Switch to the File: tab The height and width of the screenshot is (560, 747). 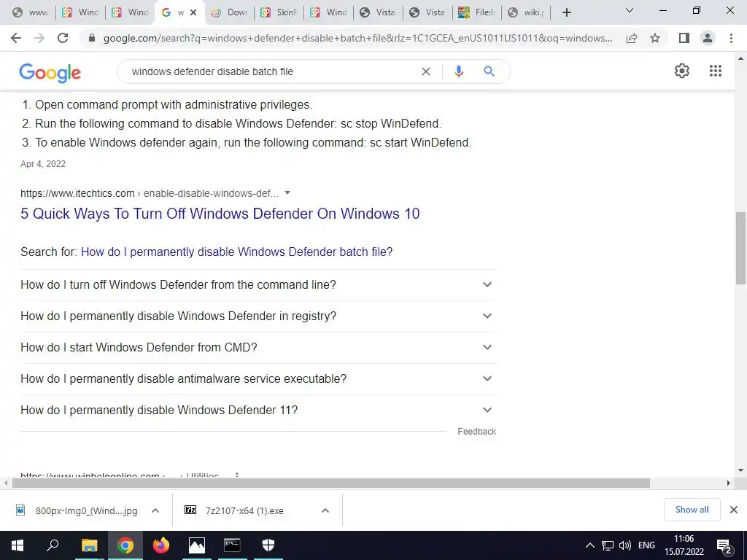477,12
